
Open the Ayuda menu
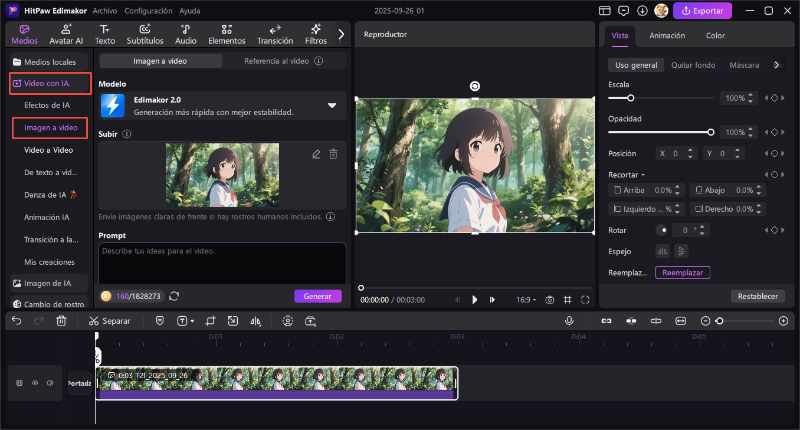[189, 11]
